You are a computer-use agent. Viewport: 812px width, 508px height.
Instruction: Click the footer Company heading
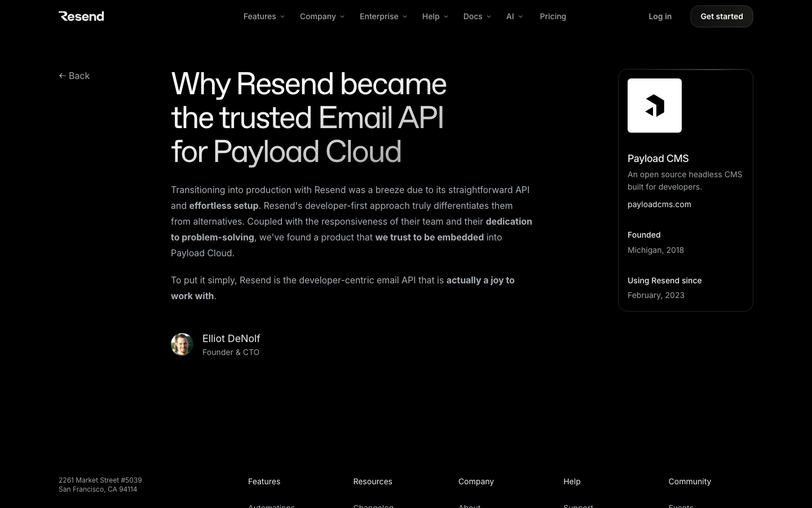[x=476, y=481]
